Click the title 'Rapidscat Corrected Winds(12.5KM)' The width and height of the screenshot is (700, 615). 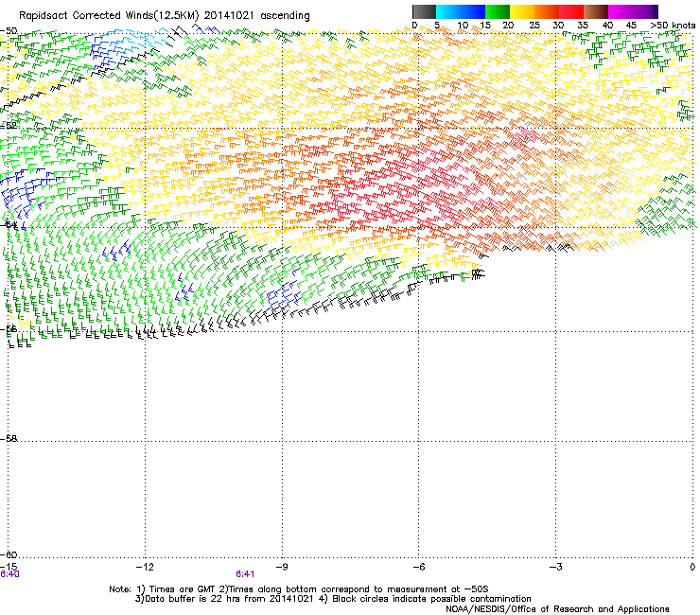click(x=109, y=16)
